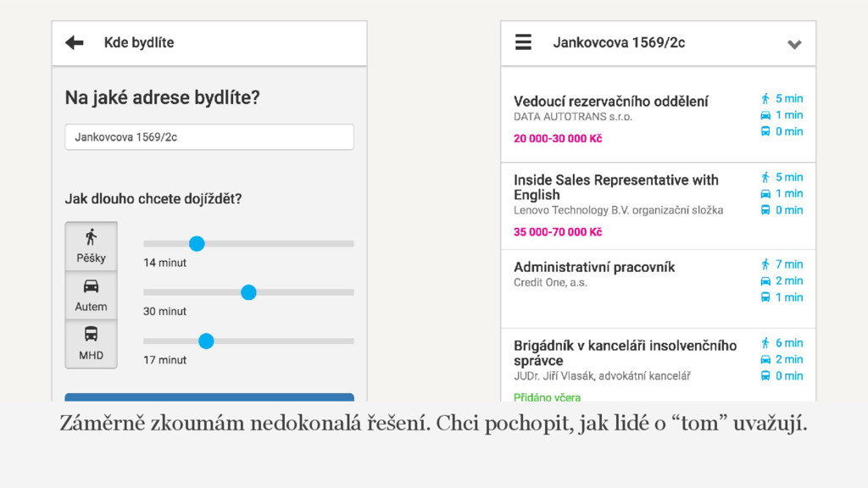The image size is (868, 488).
Task: Click the 17 minut MHD slider handle
Action: 206,341
